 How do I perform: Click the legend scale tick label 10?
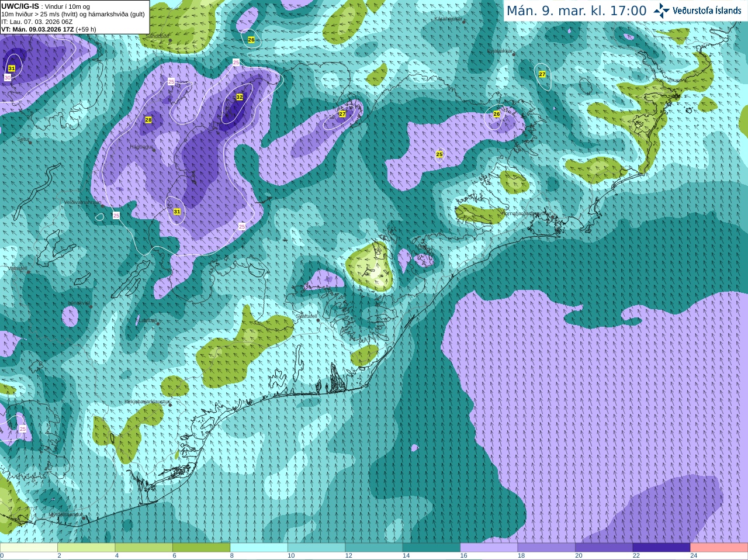pyautogui.click(x=291, y=556)
